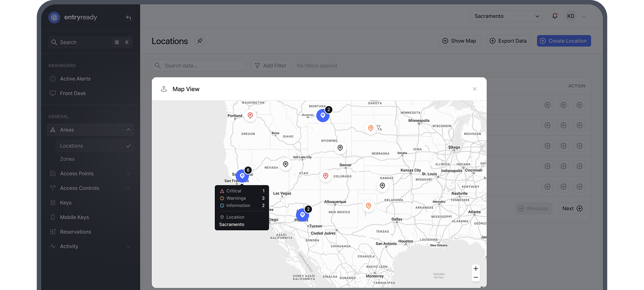Click the map pin icon near Portland
644x290 pixels.
250,115
